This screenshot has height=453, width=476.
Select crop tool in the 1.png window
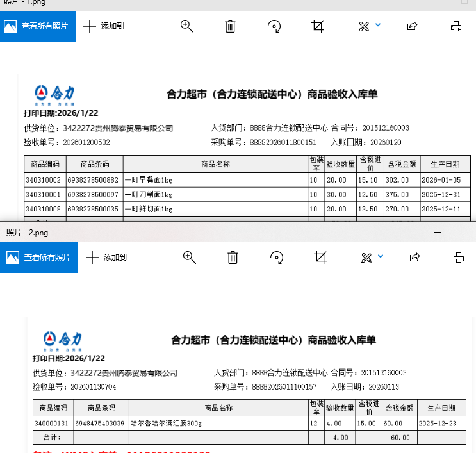click(x=318, y=26)
